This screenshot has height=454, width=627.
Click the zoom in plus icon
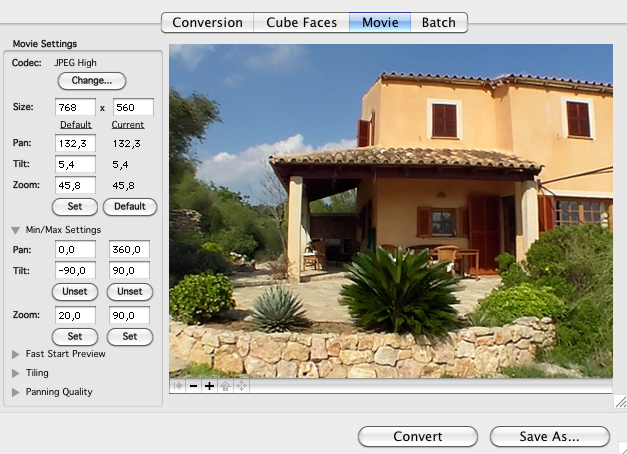209,386
